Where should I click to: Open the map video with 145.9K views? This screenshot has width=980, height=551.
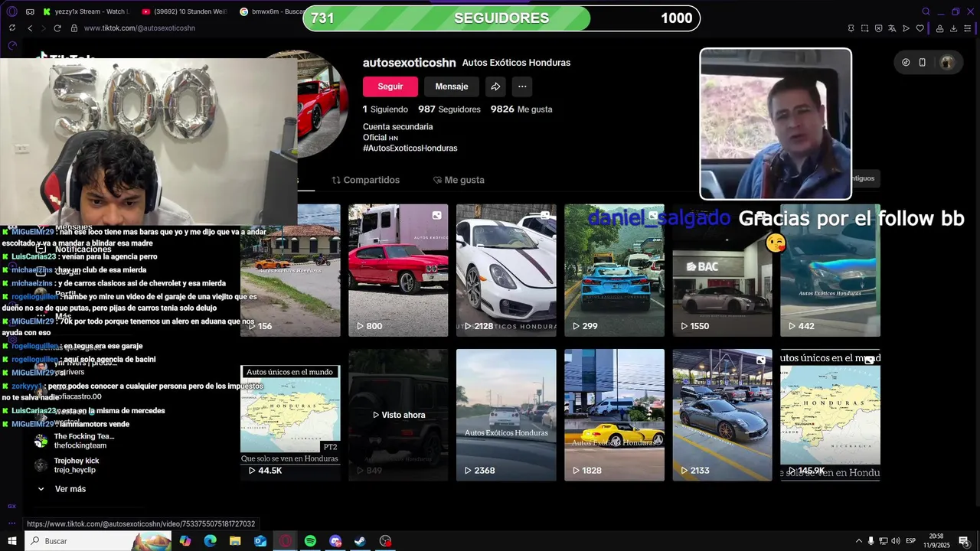click(830, 415)
